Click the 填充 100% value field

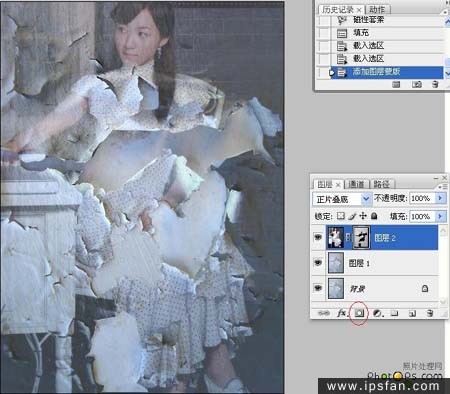pos(422,216)
